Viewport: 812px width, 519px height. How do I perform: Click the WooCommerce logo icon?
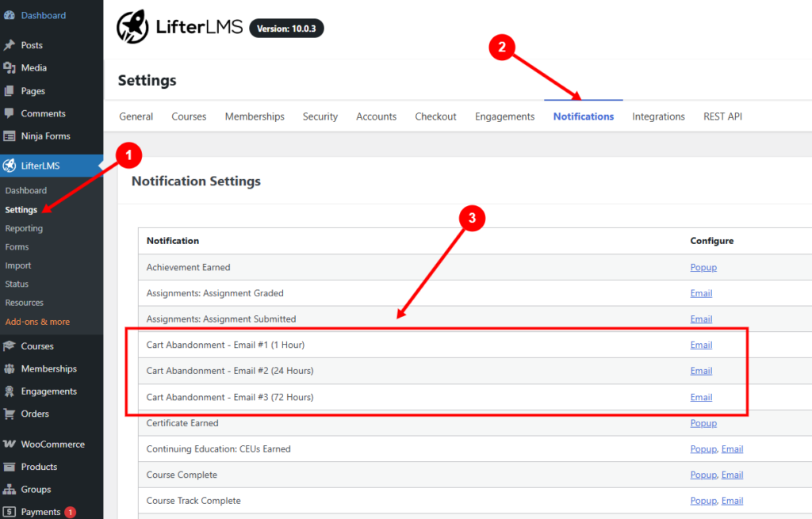point(9,444)
